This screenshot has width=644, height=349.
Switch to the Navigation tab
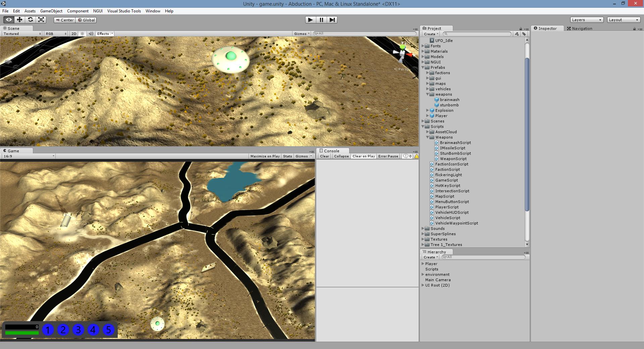[x=580, y=29]
